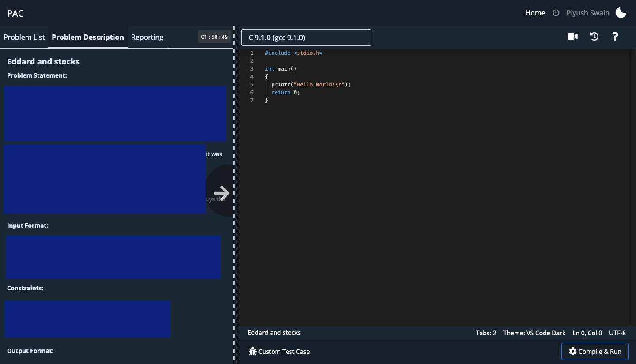The width and height of the screenshot is (636, 364).
Task: Click the Ln 0, Col 0 indicator
Action: click(587, 333)
